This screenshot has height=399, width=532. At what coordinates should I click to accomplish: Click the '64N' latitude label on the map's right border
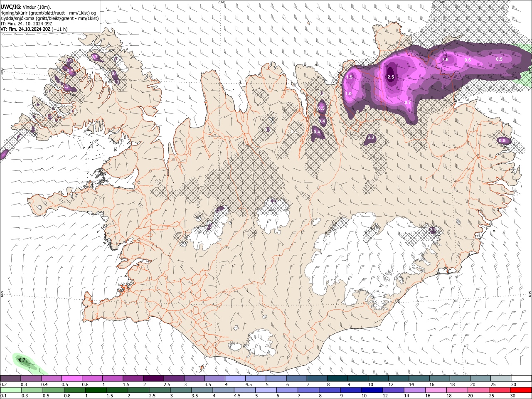point(530,293)
